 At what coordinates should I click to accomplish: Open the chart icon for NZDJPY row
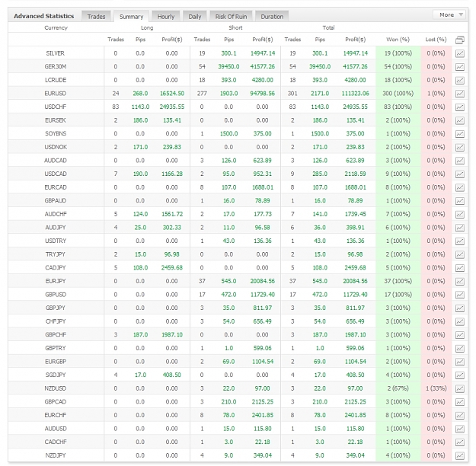459,455
